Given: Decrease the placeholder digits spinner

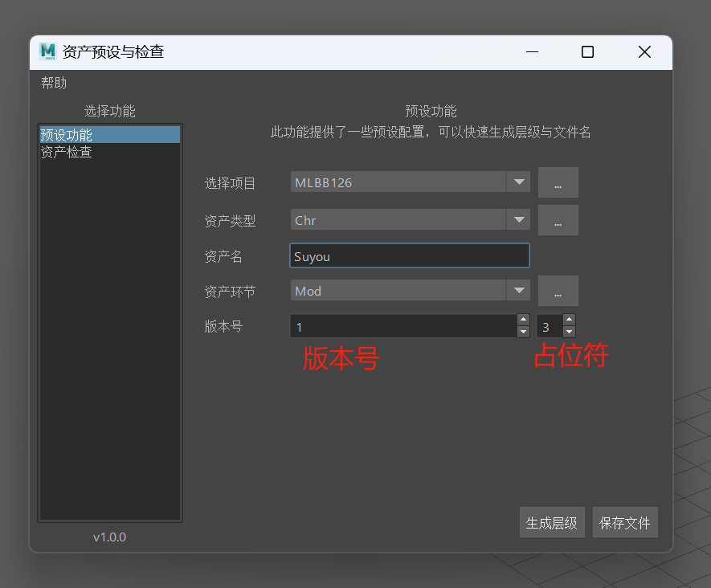Looking at the screenshot, I should tap(569, 332).
